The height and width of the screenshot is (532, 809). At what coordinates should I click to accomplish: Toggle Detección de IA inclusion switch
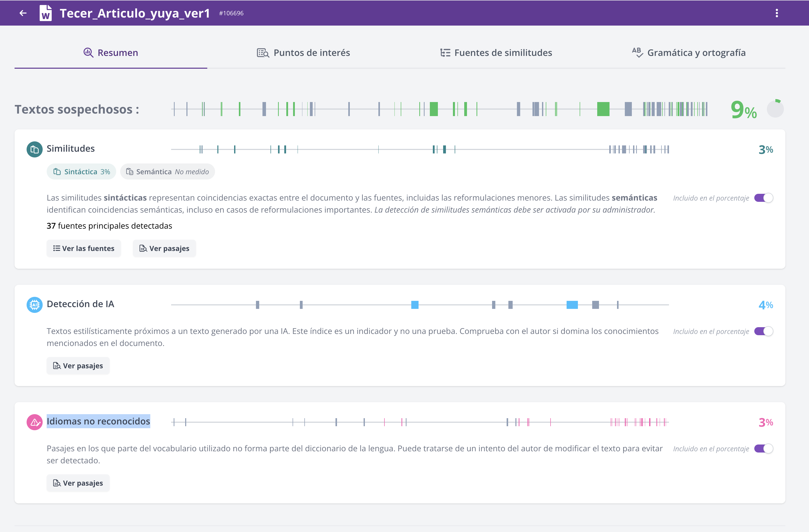click(x=763, y=331)
